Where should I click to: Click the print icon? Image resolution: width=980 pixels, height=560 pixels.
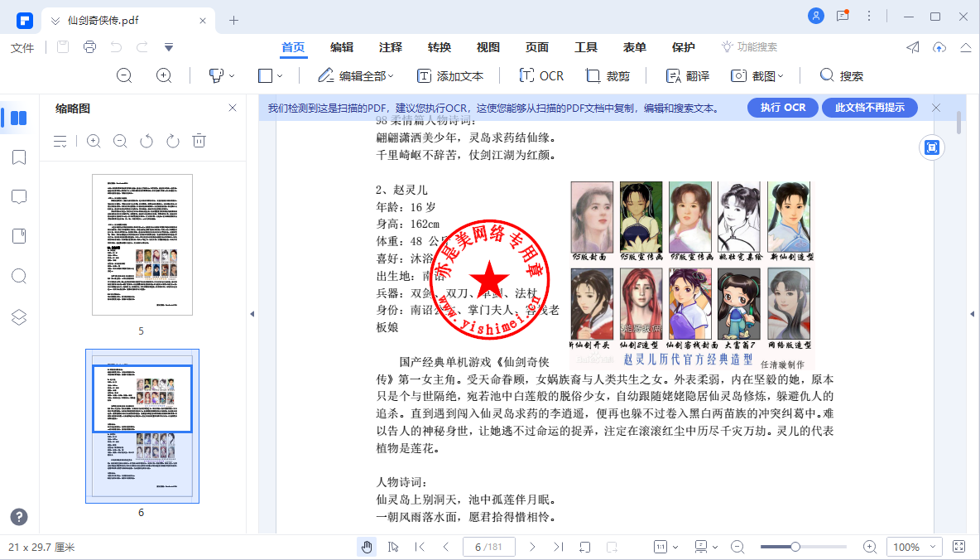pos(89,47)
